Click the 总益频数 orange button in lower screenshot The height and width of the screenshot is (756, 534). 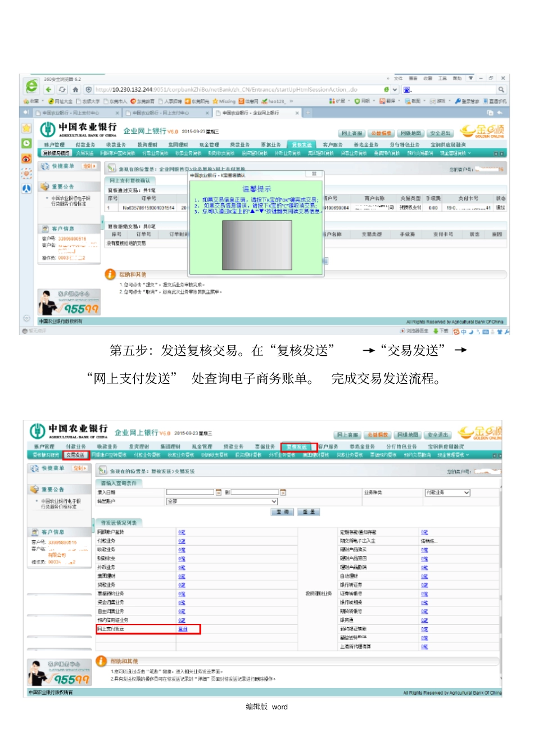(x=377, y=434)
